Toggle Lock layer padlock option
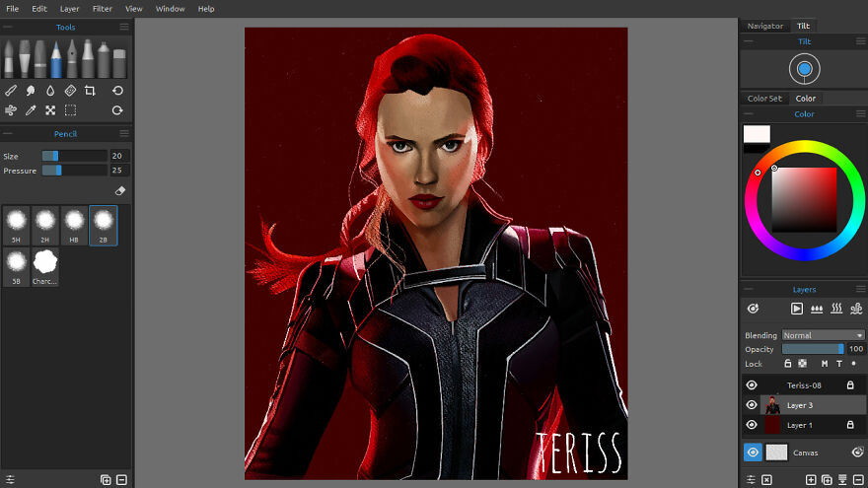The width and height of the screenshot is (868, 488). coord(788,364)
